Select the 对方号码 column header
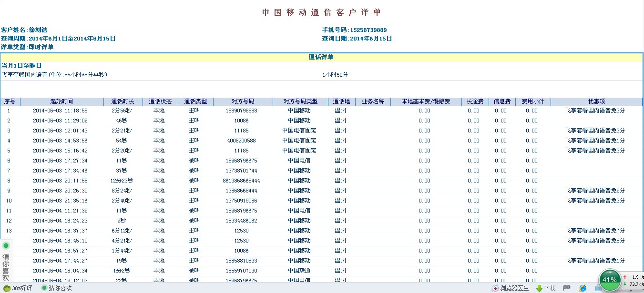This screenshot has width=644, height=293. [243, 101]
